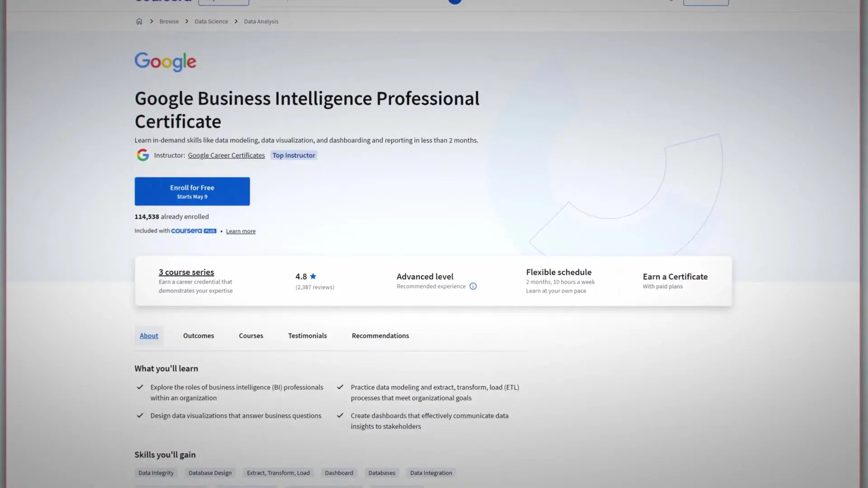The height and width of the screenshot is (488, 868).
Task: Click the '114,538 already enrolled' text
Action: point(171,216)
